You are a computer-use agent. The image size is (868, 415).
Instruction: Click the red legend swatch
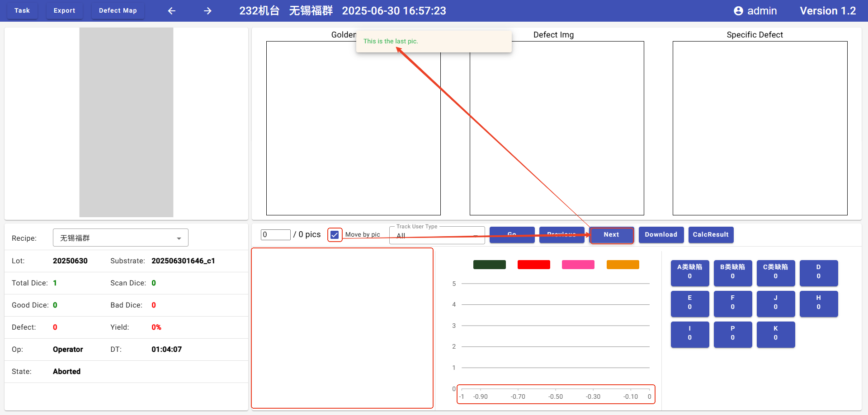tap(534, 265)
